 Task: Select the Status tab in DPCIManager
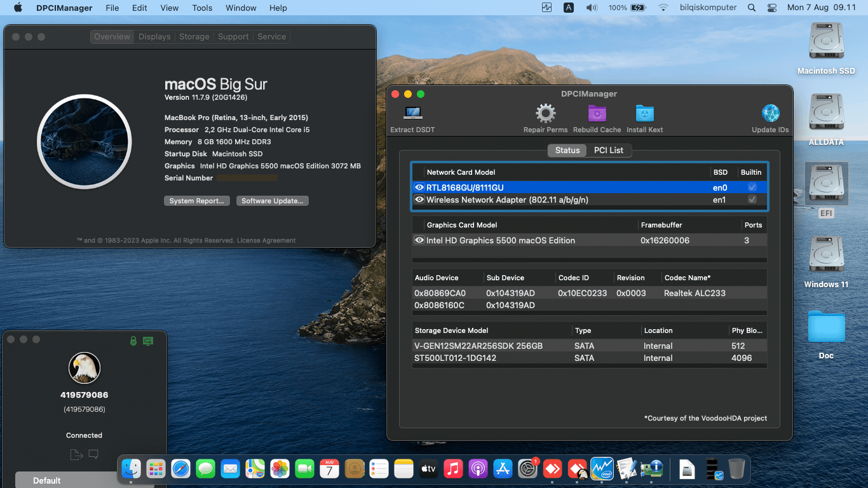[x=567, y=150]
